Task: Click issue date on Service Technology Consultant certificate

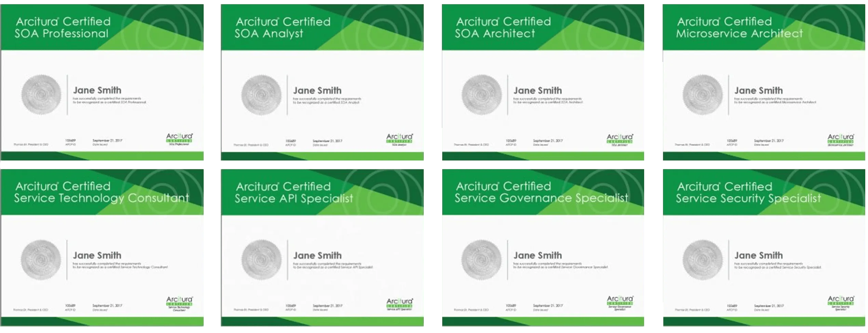Action: click(107, 306)
